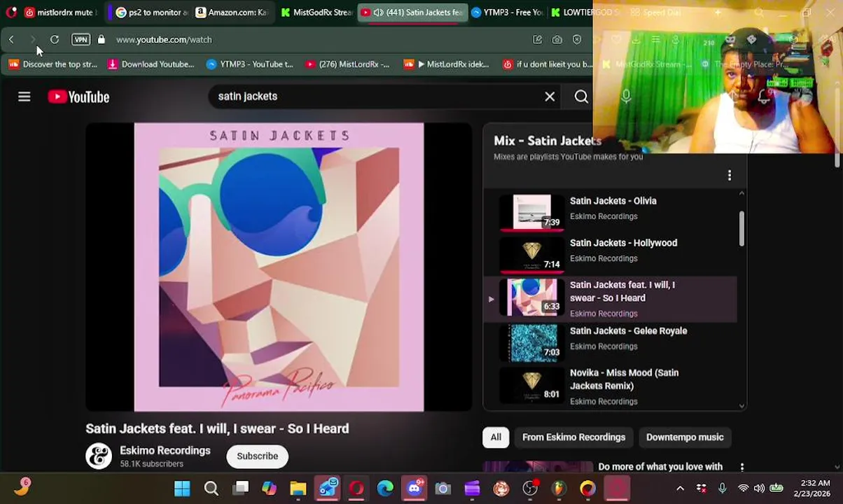Open options for Do more of what you love
The width and height of the screenshot is (843, 504).
click(x=742, y=468)
